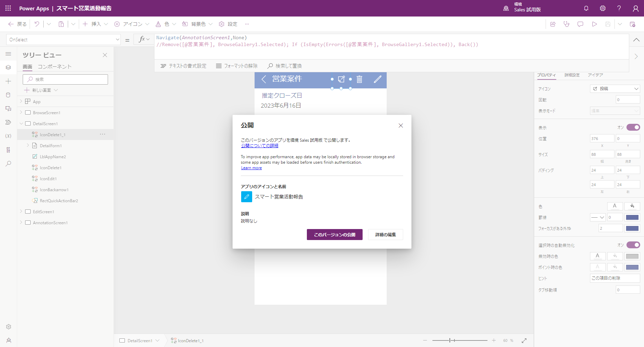Click the tree view search field
The height and width of the screenshot is (347, 644).
pos(65,79)
